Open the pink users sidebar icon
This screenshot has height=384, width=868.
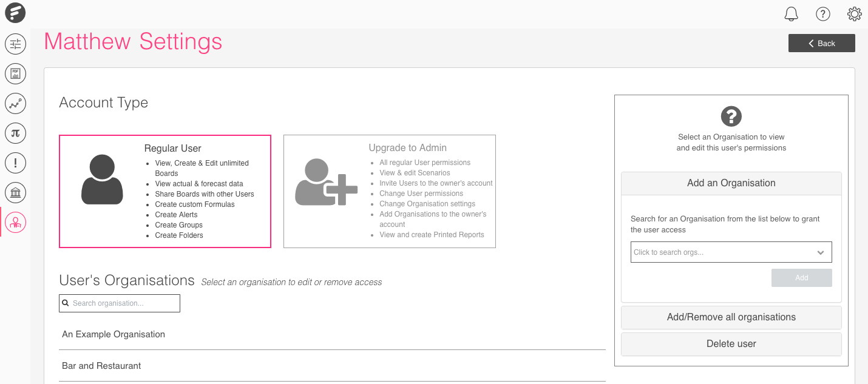(x=15, y=223)
